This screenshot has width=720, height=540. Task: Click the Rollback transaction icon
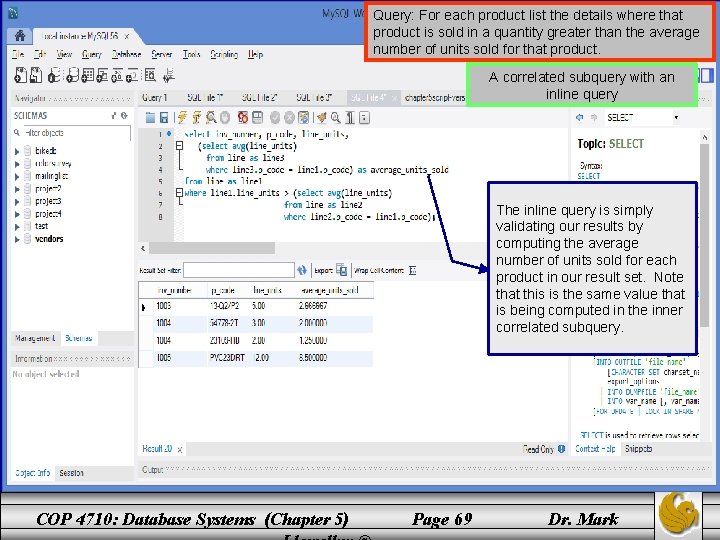289,118
